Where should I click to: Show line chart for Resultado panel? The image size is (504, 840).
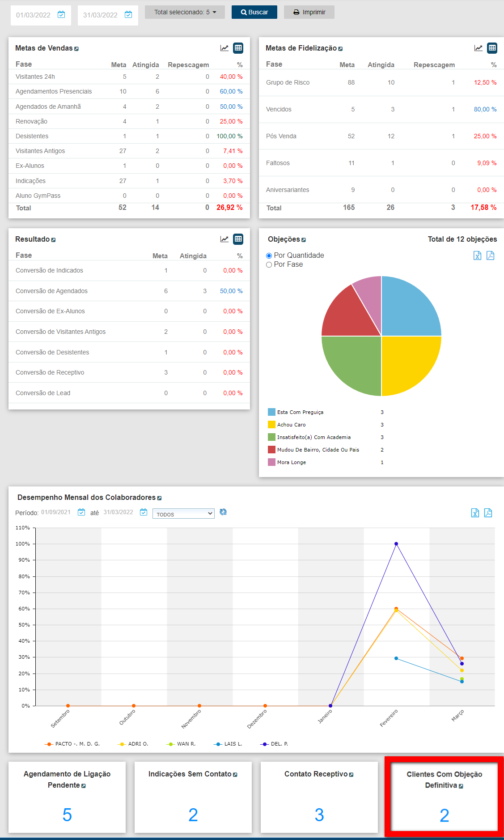224,239
